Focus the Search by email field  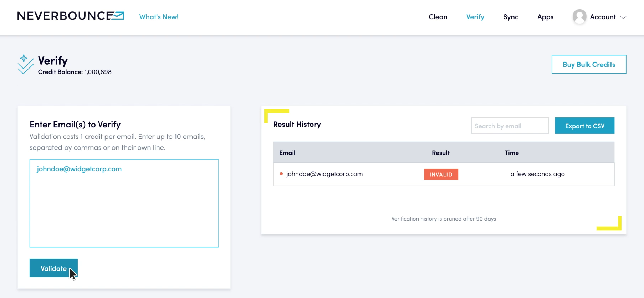point(510,126)
